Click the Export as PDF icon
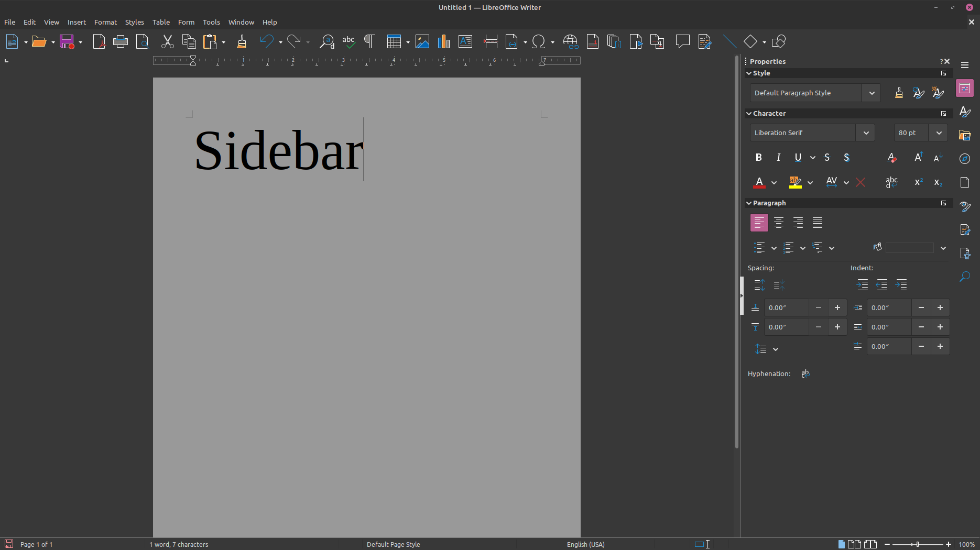This screenshot has width=980, height=550. tap(99, 41)
